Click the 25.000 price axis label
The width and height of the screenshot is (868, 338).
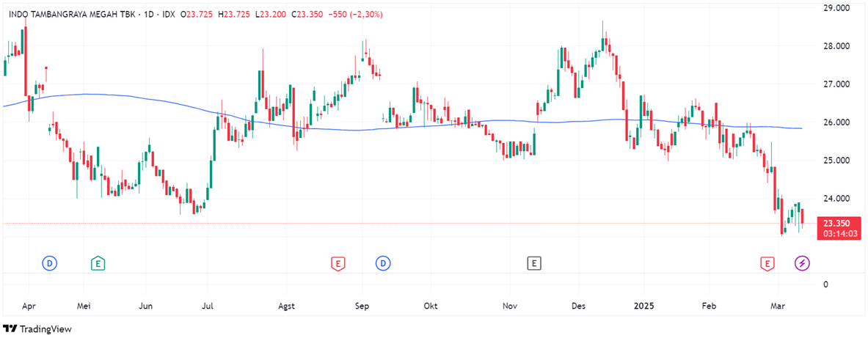[837, 161]
